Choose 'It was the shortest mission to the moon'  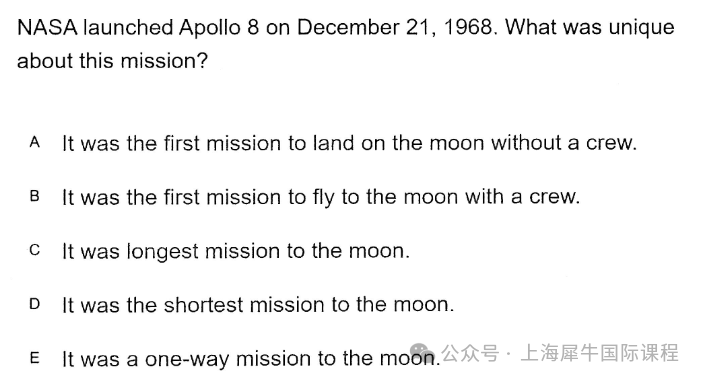(258, 305)
